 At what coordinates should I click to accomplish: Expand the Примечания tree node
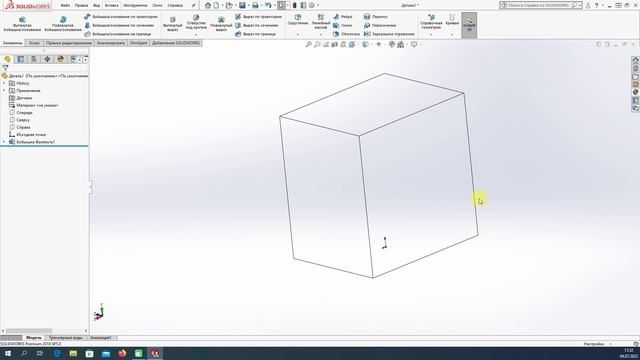[4, 91]
